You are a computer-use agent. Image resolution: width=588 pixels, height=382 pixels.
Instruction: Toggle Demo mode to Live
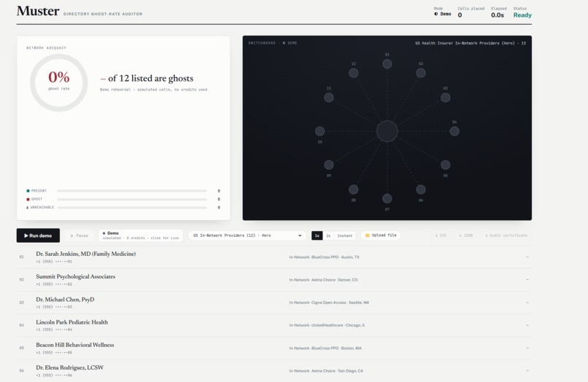tap(141, 235)
